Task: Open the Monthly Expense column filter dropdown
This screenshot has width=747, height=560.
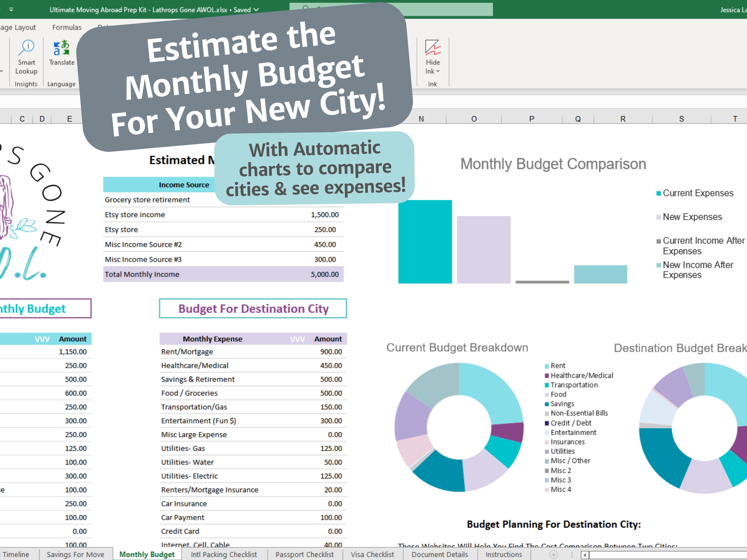Action: tap(297, 339)
